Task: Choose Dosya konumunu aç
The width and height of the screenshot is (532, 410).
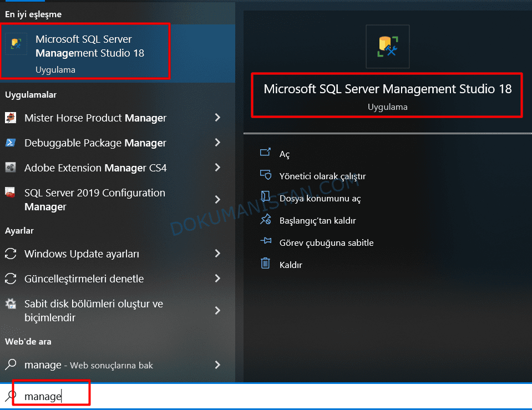Action: pos(320,198)
